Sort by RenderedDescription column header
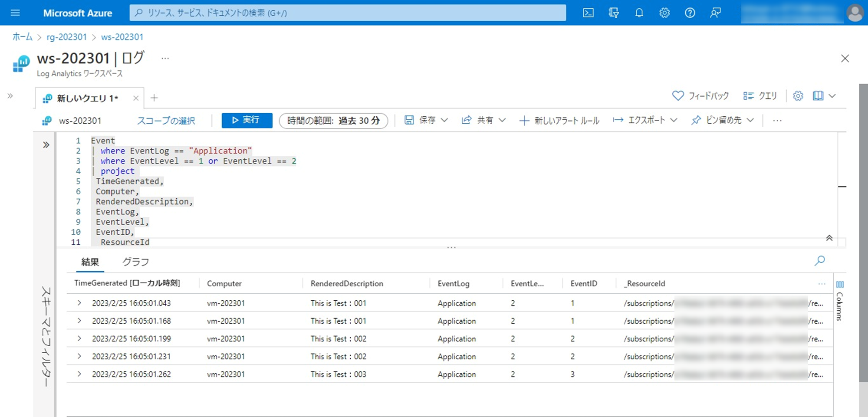Screen dimensions: 868x417 347,283
